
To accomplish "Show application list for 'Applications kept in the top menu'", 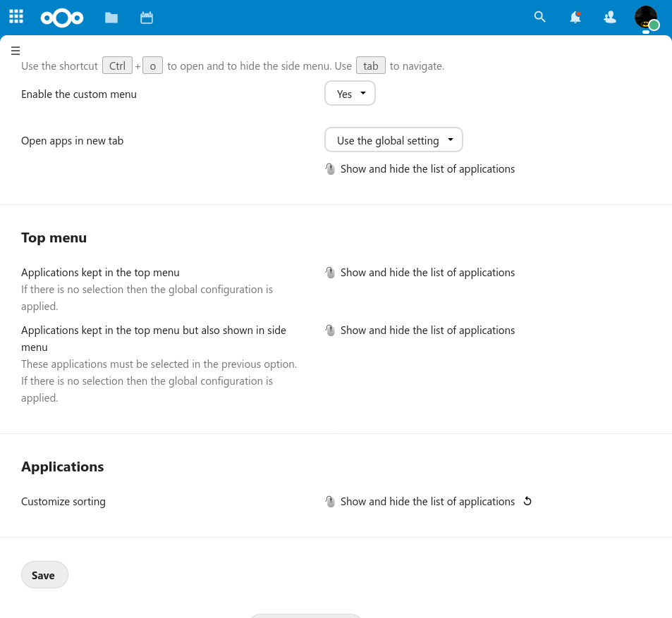I will (x=427, y=273).
